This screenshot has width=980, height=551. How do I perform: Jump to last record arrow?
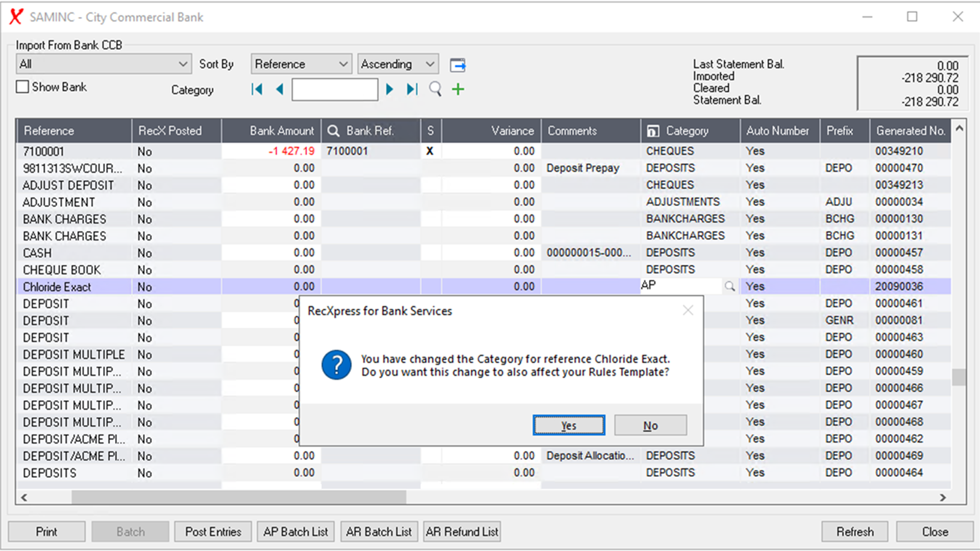(412, 90)
